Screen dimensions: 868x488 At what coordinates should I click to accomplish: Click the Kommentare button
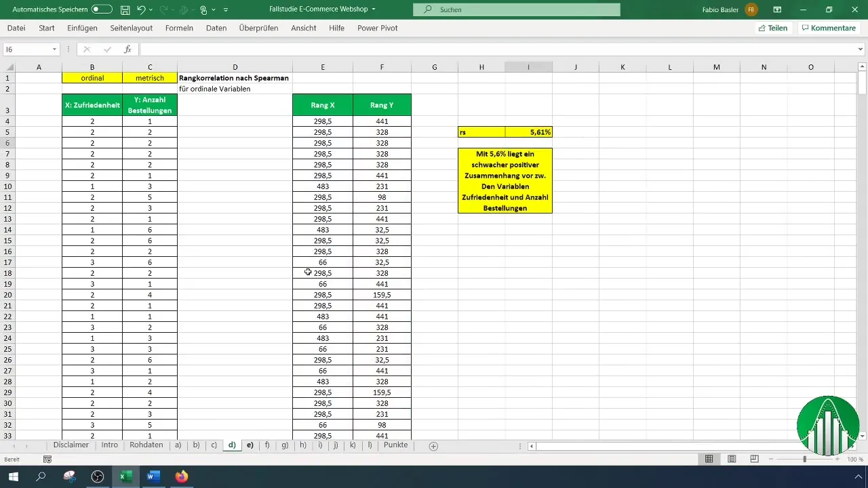[x=828, y=28]
